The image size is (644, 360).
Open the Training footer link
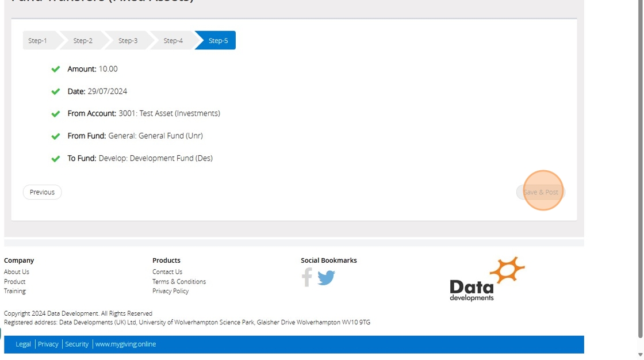(x=15, y=291)
